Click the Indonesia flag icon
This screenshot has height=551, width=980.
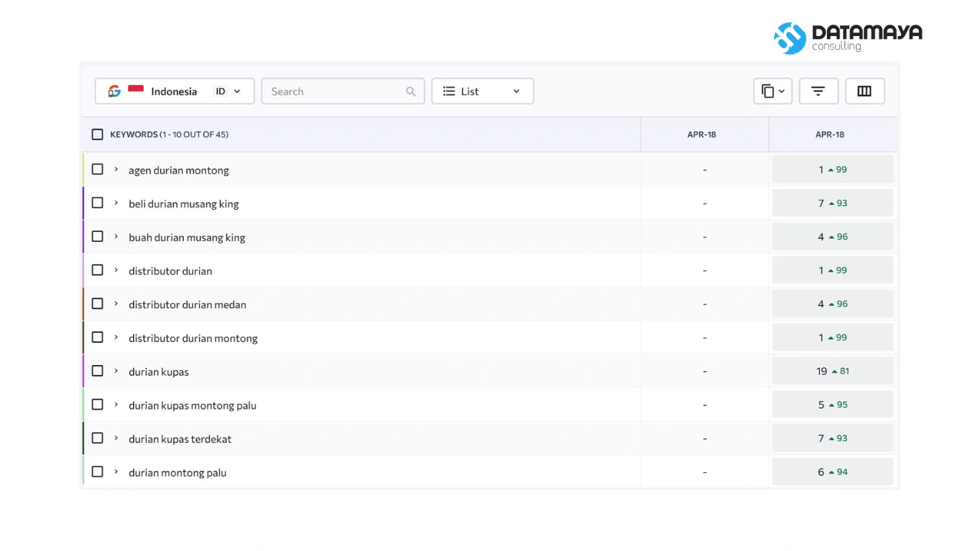[x=136, y=90]
